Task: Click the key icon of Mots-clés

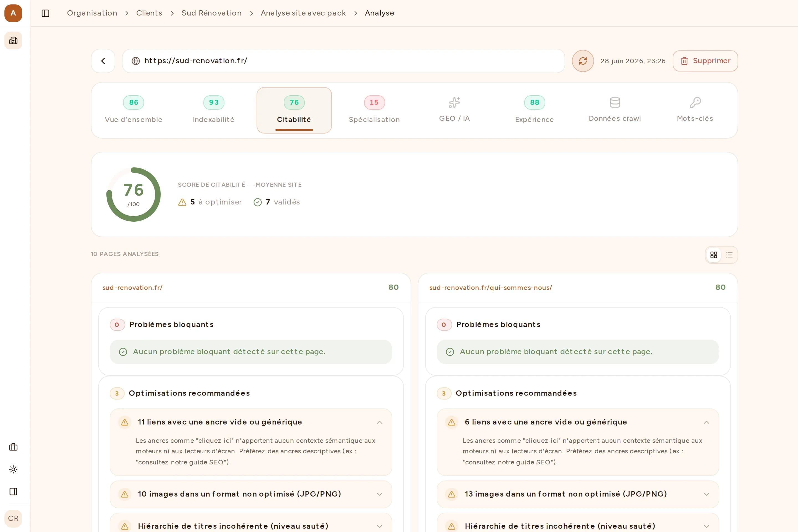Action: [x=695, y=102]
